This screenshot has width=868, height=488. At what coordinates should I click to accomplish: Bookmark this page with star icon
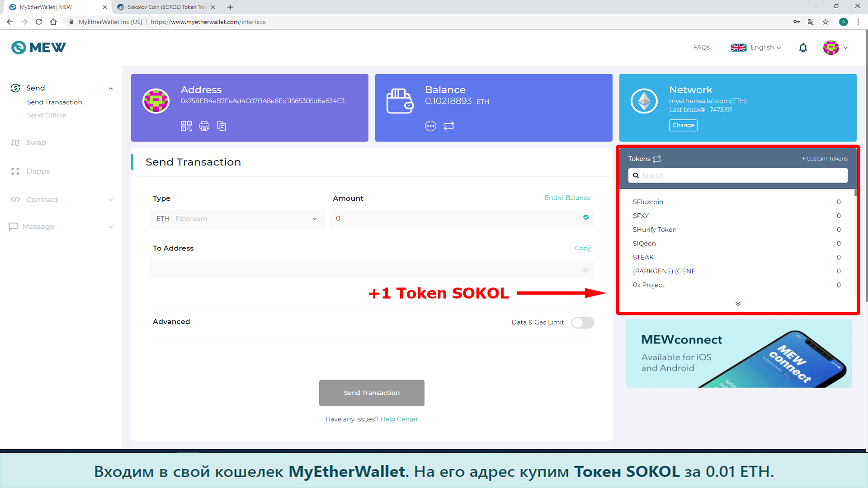826,22
